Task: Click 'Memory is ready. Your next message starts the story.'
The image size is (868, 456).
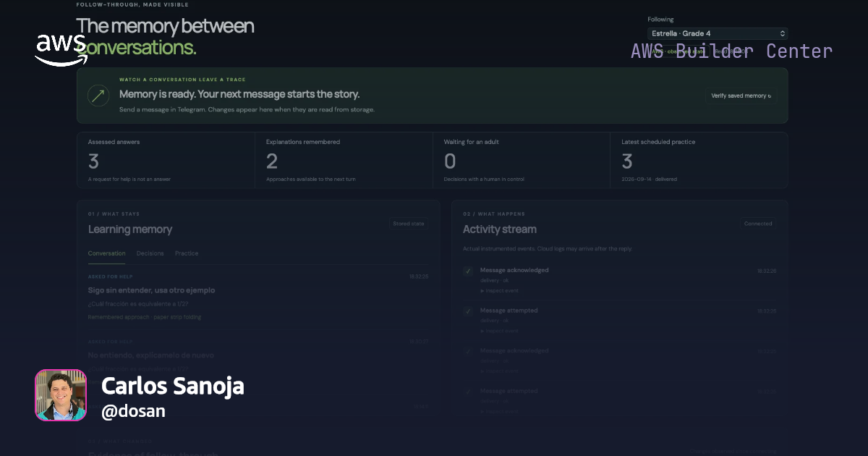Action: click(239, 94)
